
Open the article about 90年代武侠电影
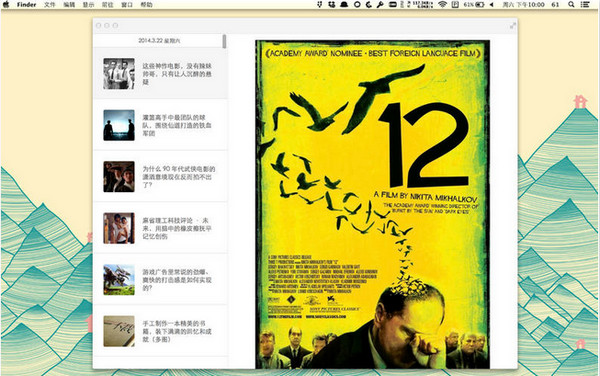point(160,176)
